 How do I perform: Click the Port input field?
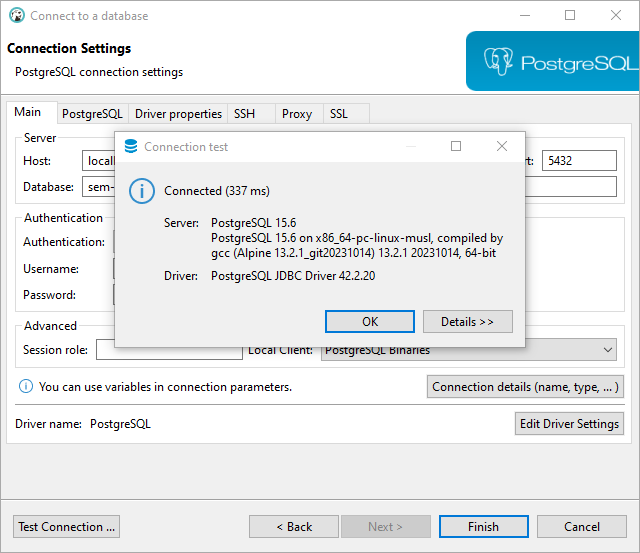click(x=578, y=160)
